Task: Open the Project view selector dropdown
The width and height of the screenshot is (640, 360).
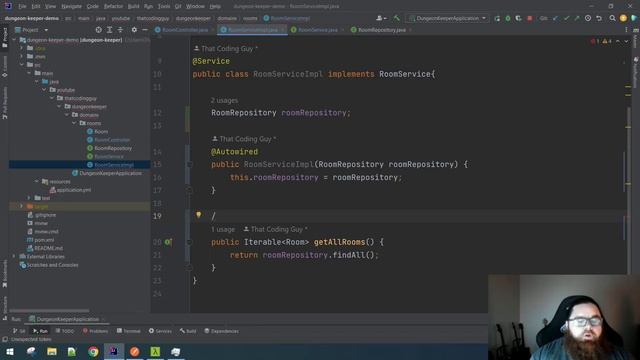Action: click(31, 30)
